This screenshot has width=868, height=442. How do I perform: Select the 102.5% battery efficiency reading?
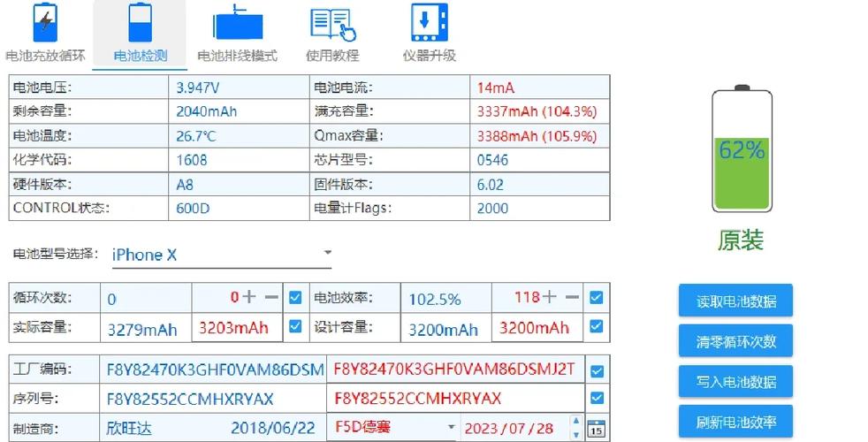[x=435, y=300]
